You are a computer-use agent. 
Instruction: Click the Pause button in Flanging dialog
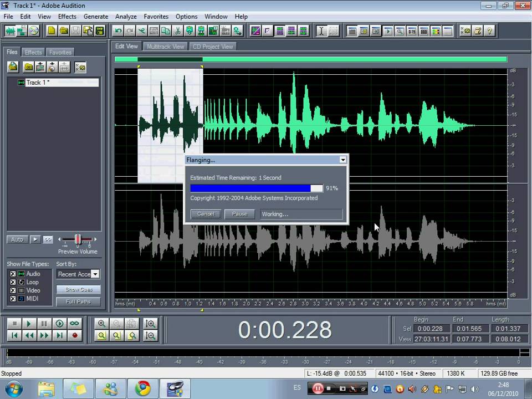(x=239, y=214)
